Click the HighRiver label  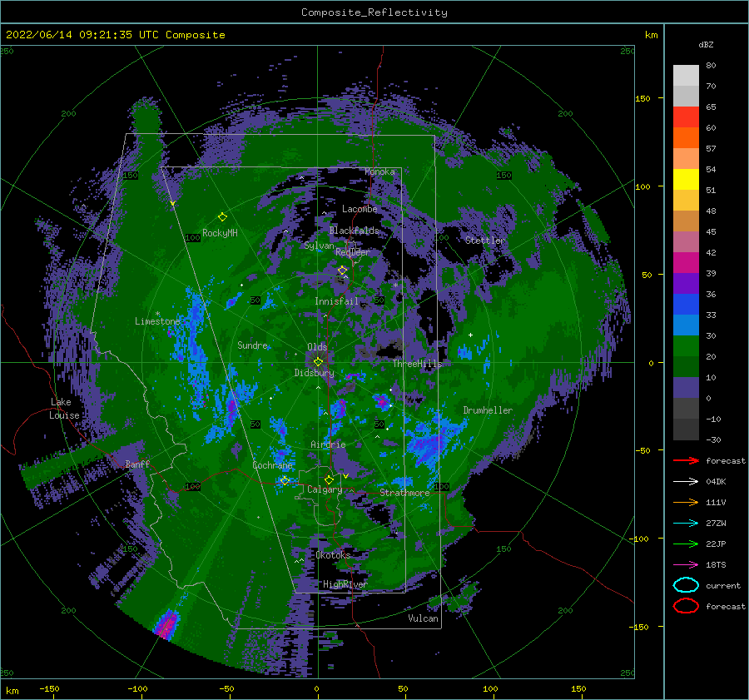pos(345,584)
